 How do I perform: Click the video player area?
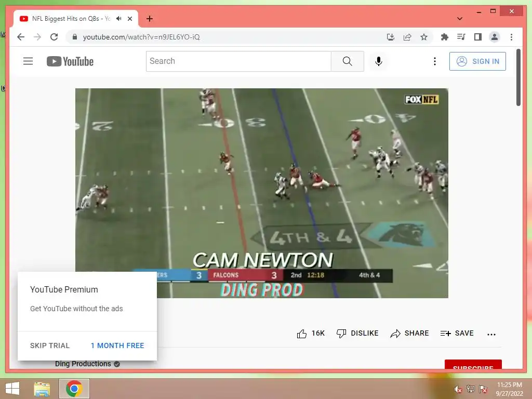click(x=262, y=193)
